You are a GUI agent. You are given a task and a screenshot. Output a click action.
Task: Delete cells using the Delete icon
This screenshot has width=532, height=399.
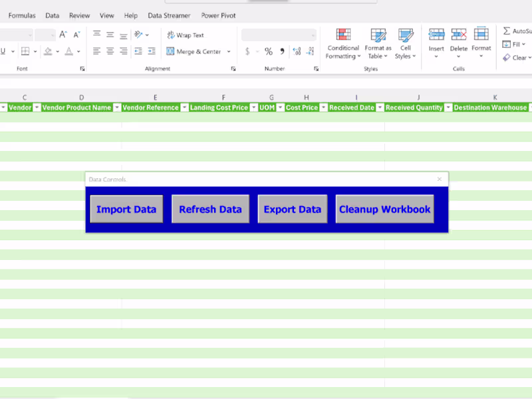point(458,37)
